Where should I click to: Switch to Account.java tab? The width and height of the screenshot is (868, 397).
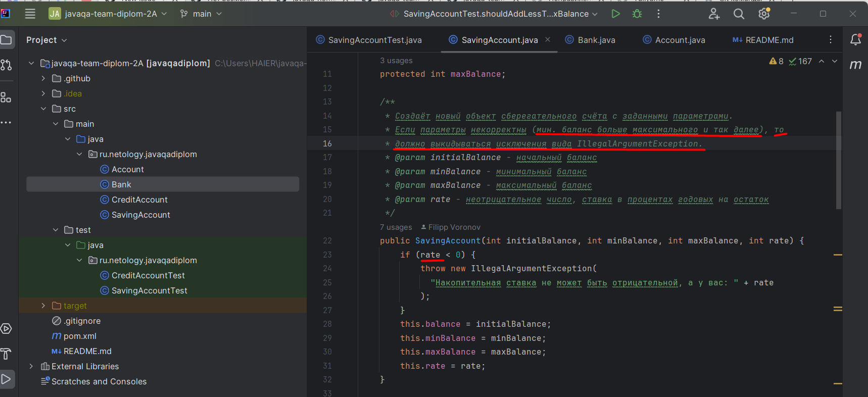[x=673, y=40]
